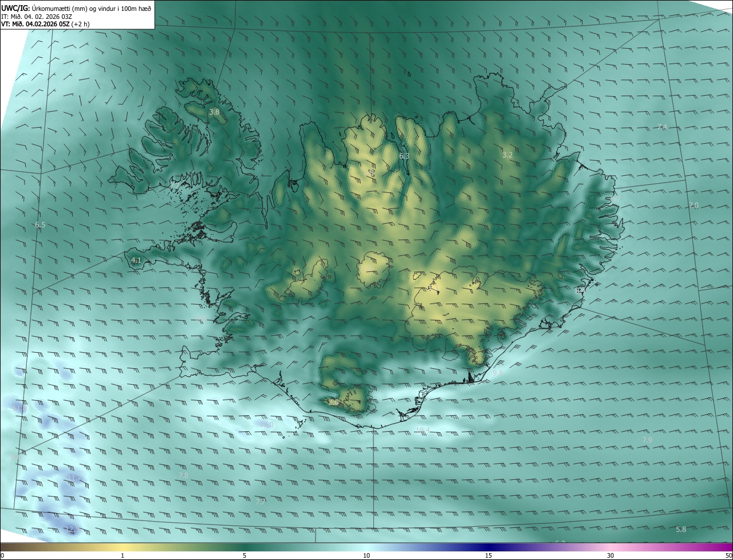
Task: Click the 11.7 value label over the sea
Action: click(75, 478)
